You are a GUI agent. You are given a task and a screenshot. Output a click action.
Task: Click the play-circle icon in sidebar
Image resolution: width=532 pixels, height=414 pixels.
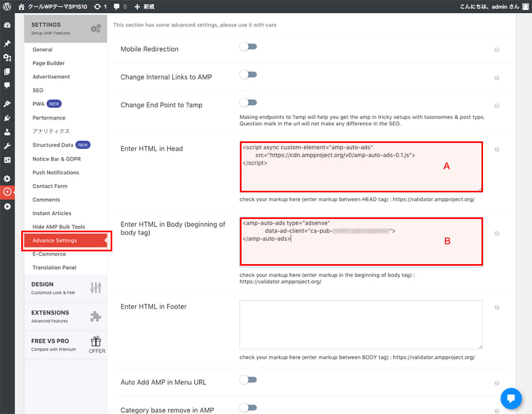pyautogui.click(x=7, y=207)
